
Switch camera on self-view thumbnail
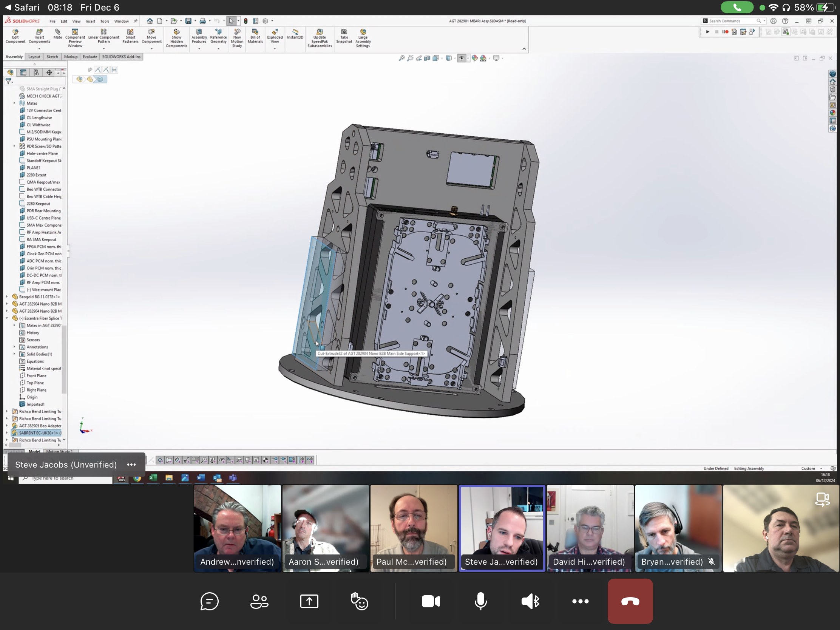click(x=822, y=499)
